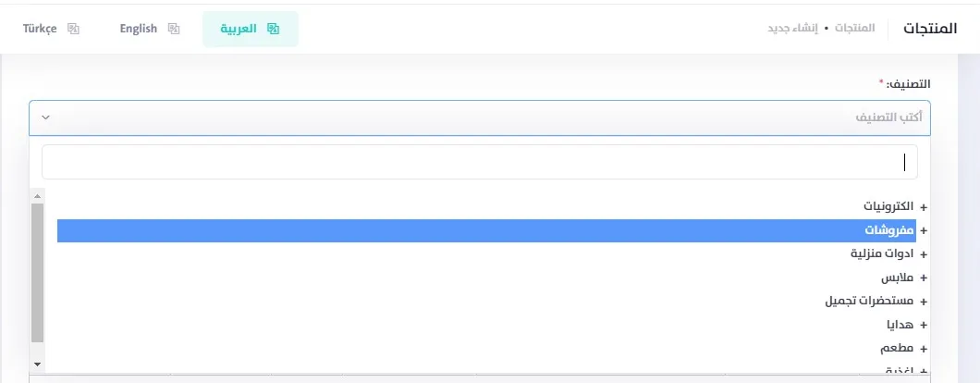980x383 pixels.
Task: Click the dropdown chevron arrow
Action: click(x=46, y=118)
